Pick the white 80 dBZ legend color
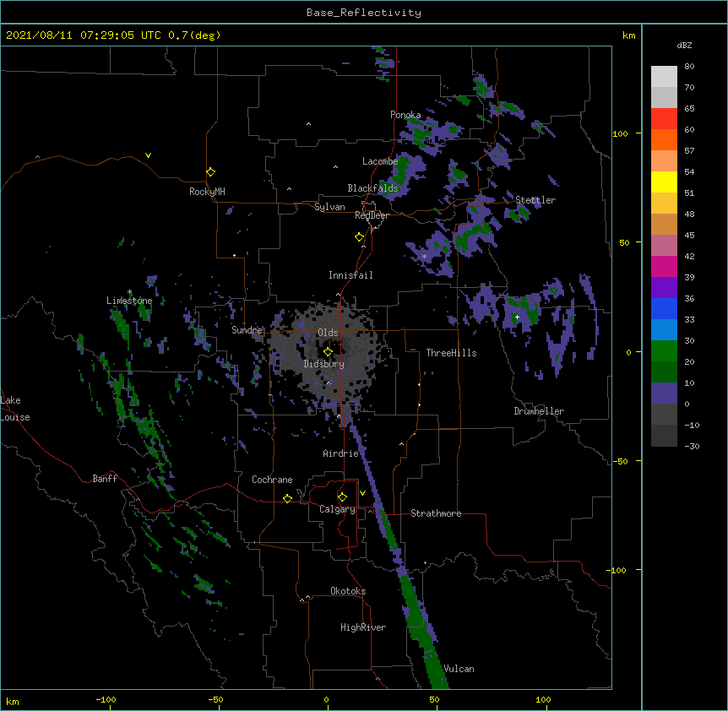Screen dimensions: 728x711 [664, 77]
